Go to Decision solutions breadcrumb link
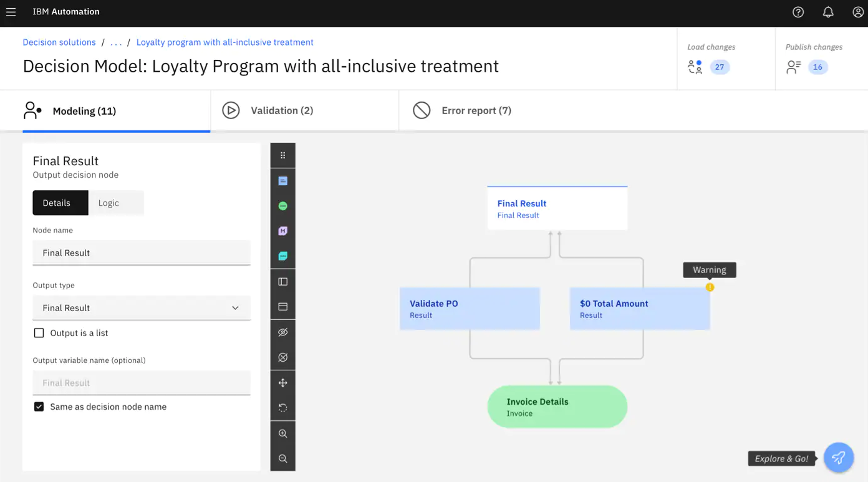 (59, 42)
